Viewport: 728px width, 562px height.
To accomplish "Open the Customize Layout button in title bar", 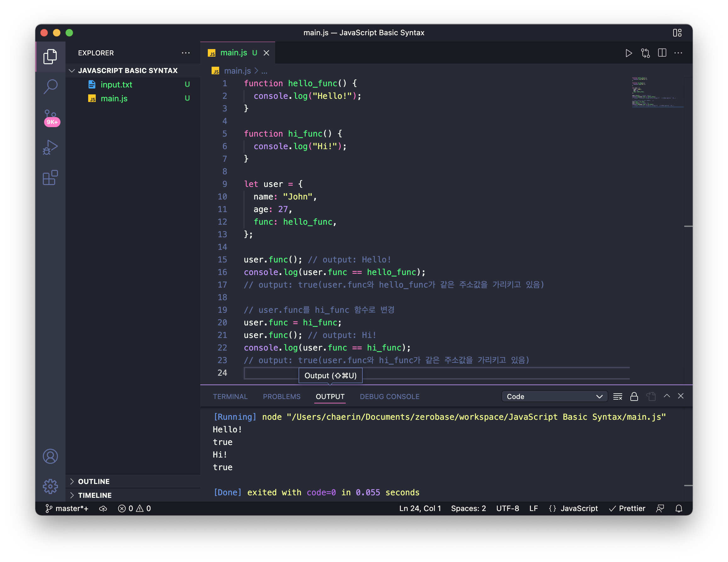I will click(x=677, y=33).
